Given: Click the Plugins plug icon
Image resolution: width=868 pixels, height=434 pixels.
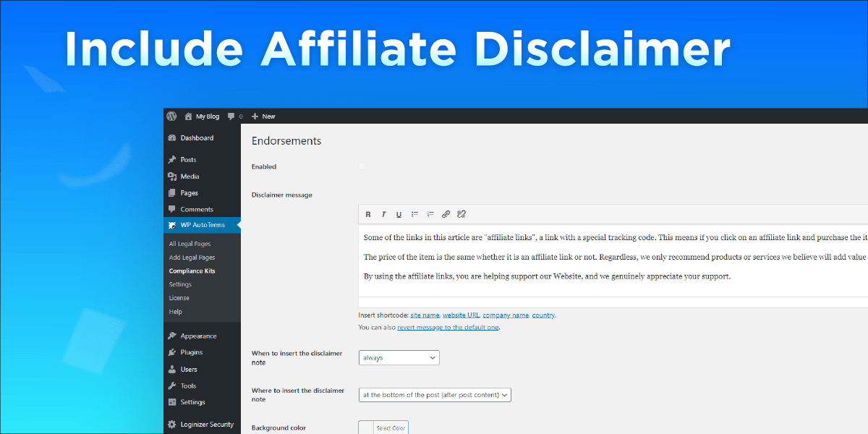Looking at the screenshot, I should pyautogui.click(x=172, y=353).
